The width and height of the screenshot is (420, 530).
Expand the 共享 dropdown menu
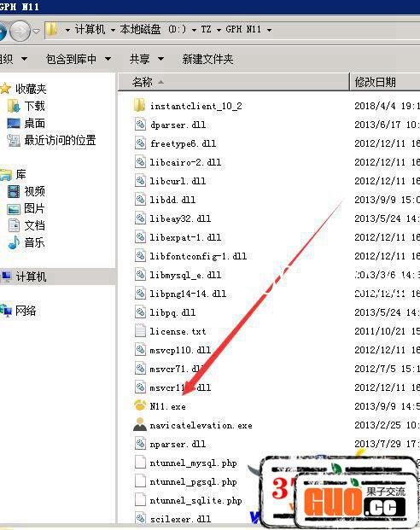pos(160,59)
